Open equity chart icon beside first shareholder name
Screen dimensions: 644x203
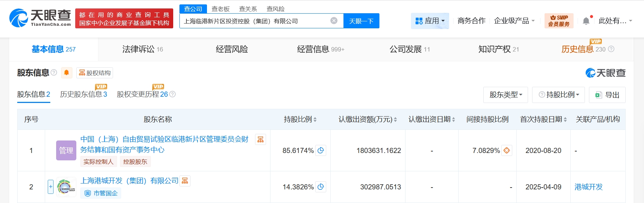coord(261,139)
